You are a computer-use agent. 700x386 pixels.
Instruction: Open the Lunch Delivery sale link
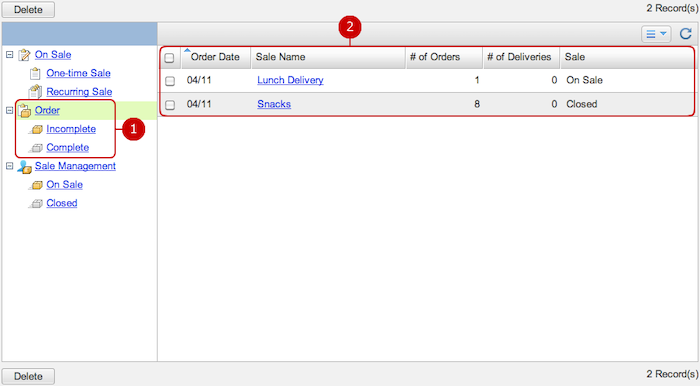290,80
